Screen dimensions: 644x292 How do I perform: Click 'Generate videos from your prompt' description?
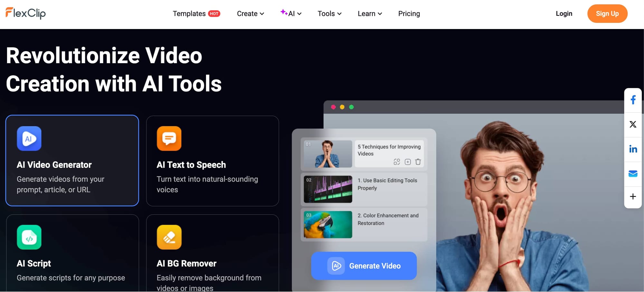point(61,184)
